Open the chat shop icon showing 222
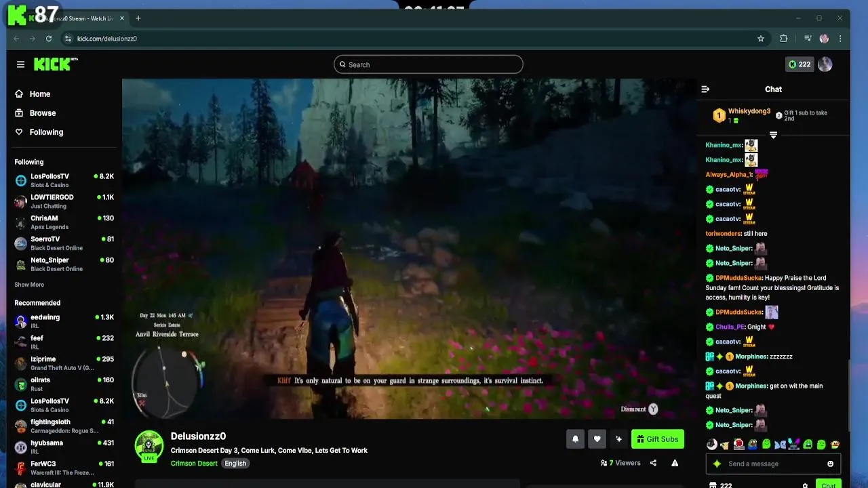The image size is (868, 488). (x=720, y=485)
